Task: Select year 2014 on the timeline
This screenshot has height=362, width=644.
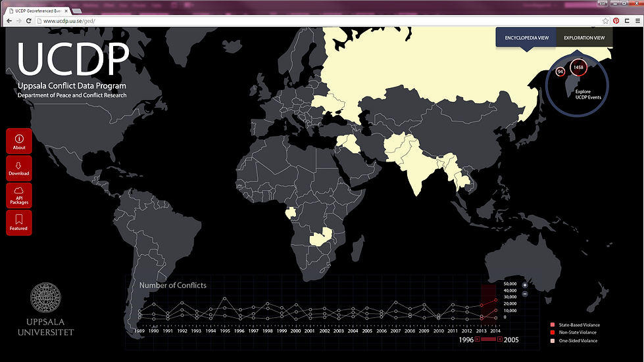Action: [495, 331]
